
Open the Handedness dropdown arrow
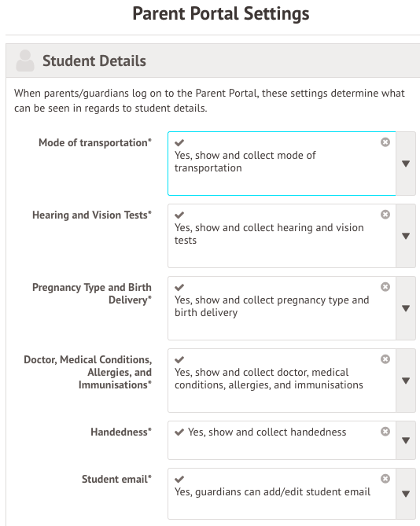tap(406, 440)
